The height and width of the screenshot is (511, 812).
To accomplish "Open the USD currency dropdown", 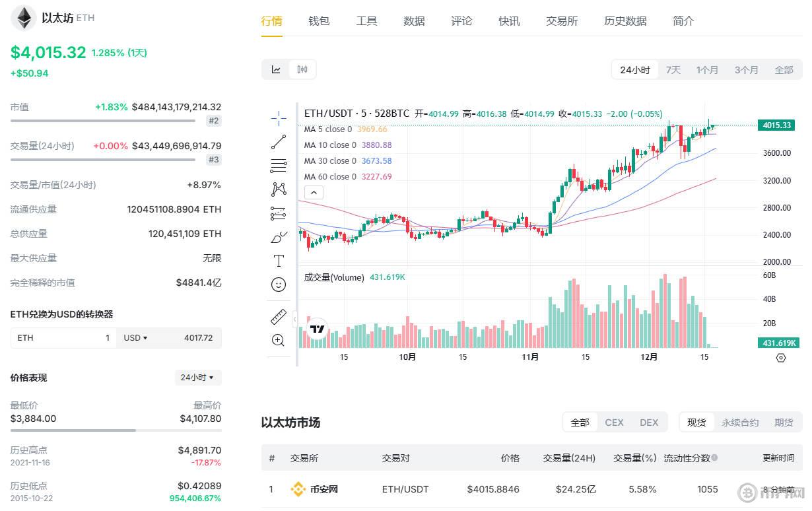I will (x=135, y=338).
